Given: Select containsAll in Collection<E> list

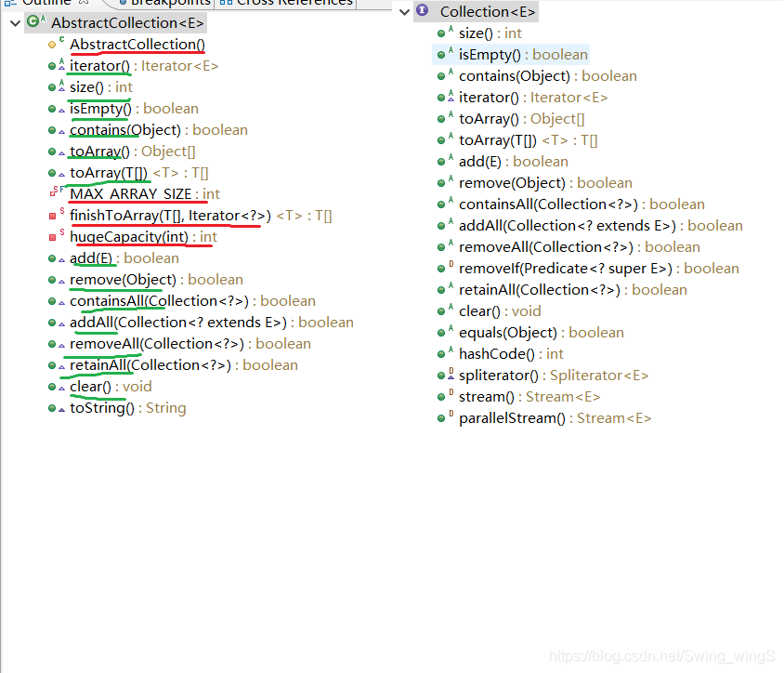Looking at the screenshot, I should [581, 205].
